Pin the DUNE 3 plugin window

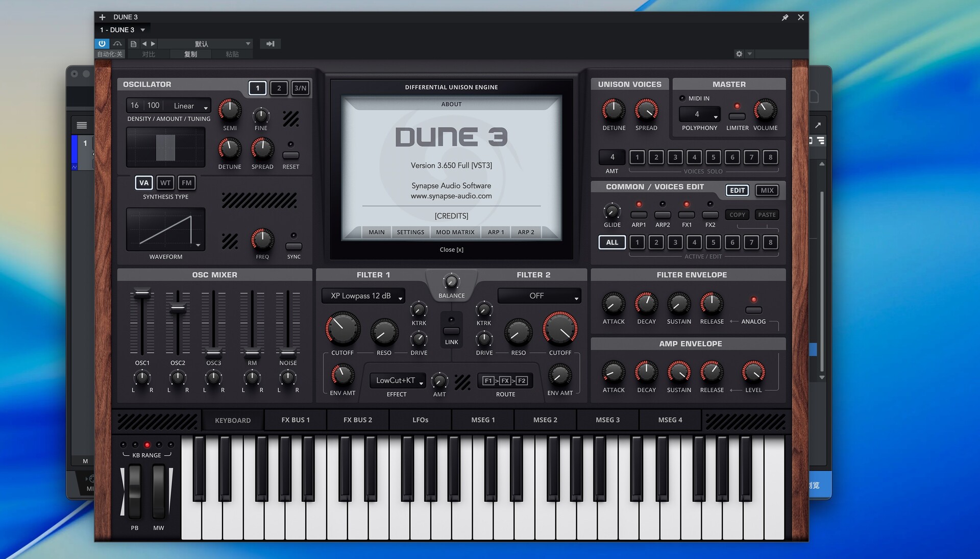(785, 17)
